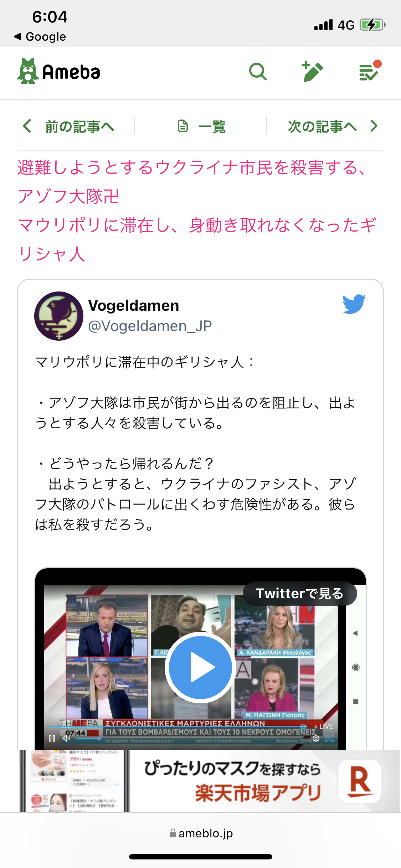Open the Ameba search icon
401x868 pixels.
258,72
